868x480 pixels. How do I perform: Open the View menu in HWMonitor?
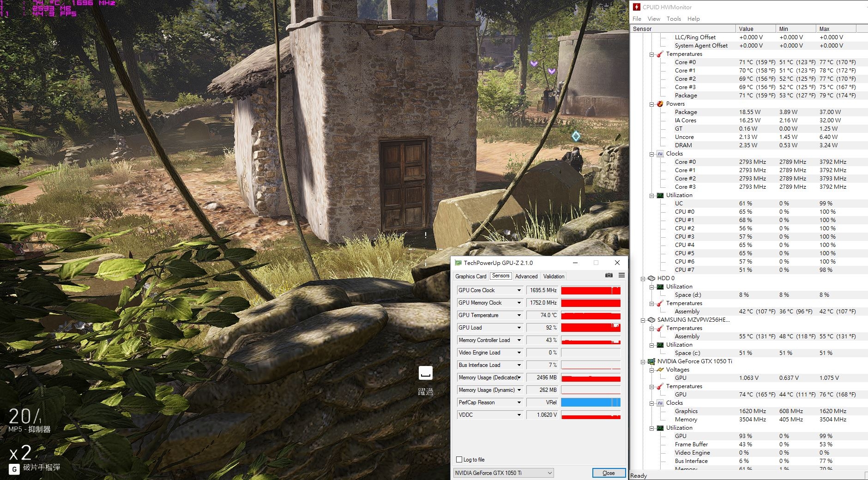[654, 18]
